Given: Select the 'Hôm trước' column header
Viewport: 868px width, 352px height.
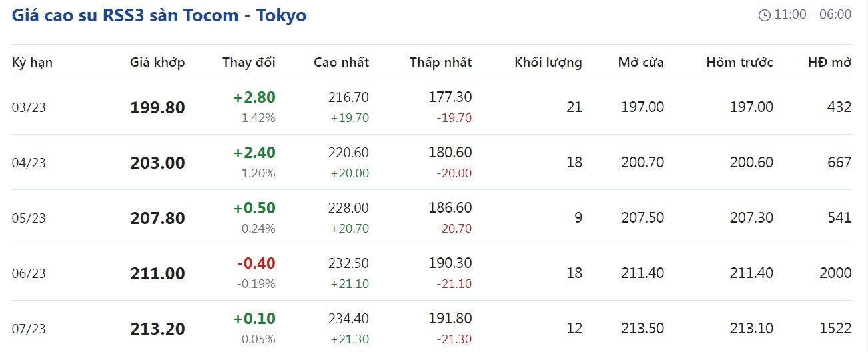Looking at the screenshot, I should [739, 63].
